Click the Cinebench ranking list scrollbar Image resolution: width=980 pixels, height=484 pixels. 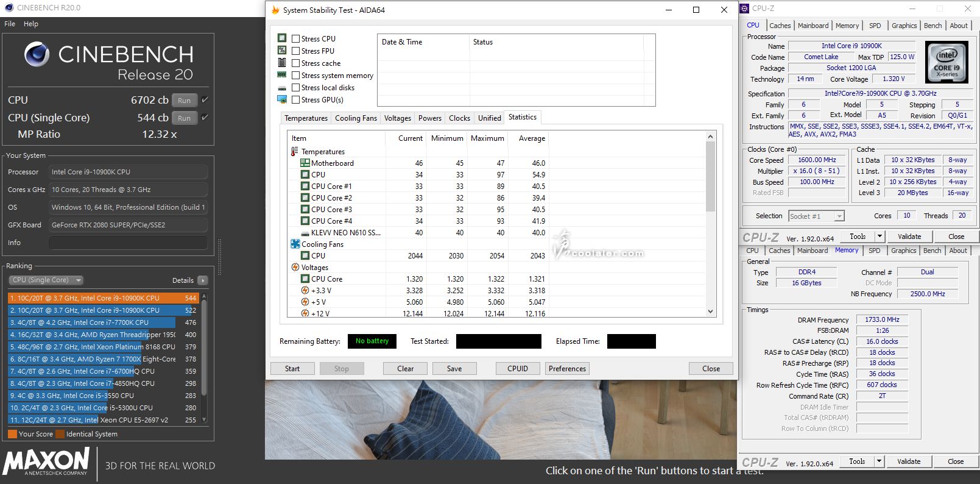point(205,358)
